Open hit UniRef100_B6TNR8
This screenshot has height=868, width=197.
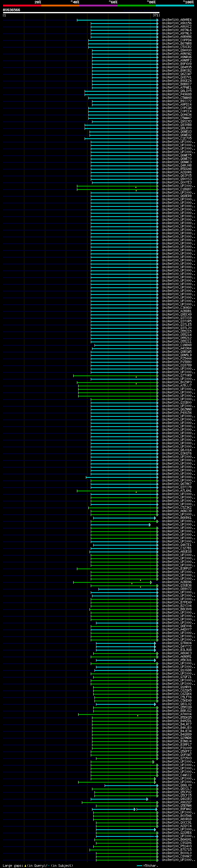pyautogui.click(x=177, y=43)
